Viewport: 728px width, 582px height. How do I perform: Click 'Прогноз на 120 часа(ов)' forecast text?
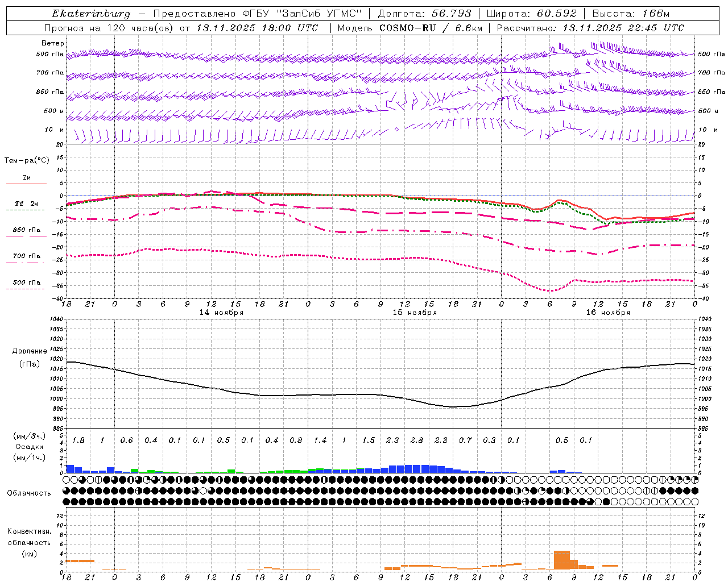[109, 28]
